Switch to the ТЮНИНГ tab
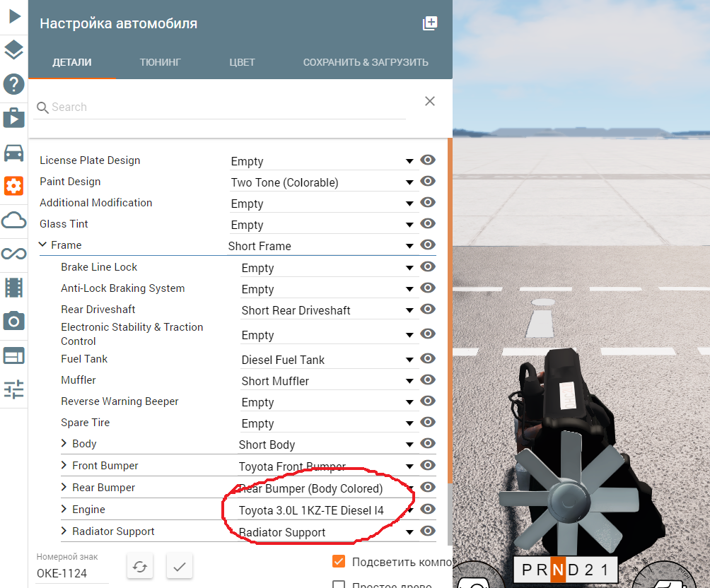The width and height of the screenshot is (710, 588). tap(161, 62)
